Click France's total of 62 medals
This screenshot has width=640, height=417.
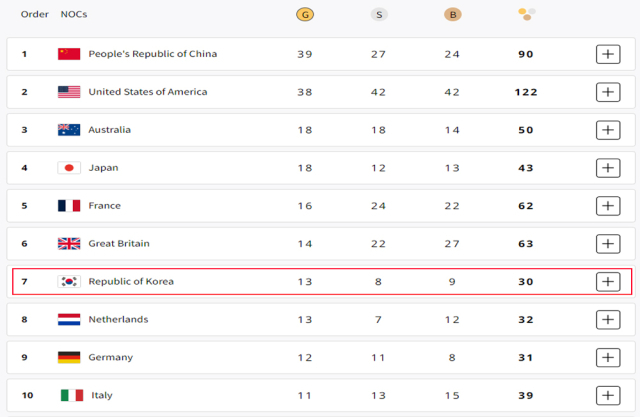pyautogui.click(x=526, y=206)
